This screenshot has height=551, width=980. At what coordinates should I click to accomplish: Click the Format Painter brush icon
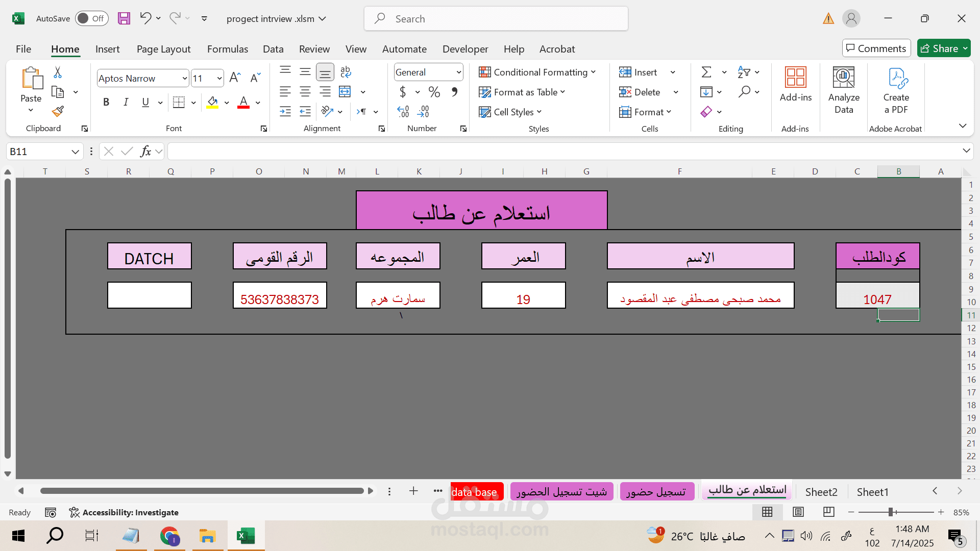tap(58, 111)
